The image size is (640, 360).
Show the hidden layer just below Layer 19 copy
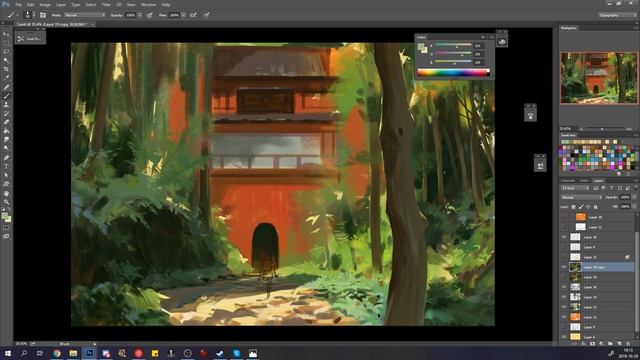coord(564,277)
